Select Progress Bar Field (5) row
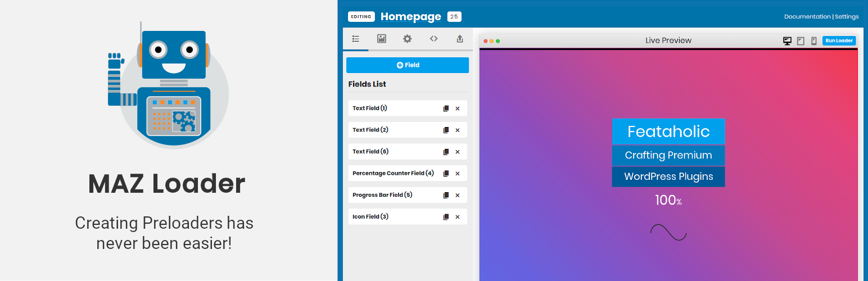Image resolution: width=868 pixels, height=281 pixels. (408, 194)
